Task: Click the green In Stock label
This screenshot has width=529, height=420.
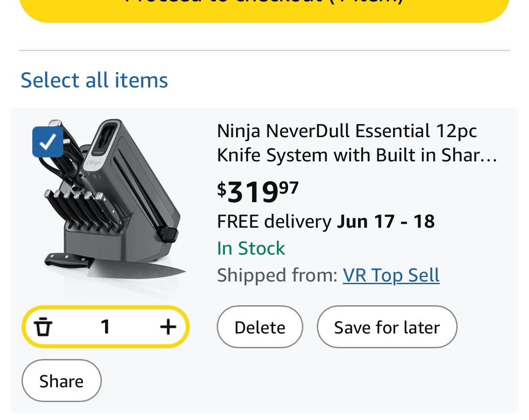Action: [x=251, y=248]
